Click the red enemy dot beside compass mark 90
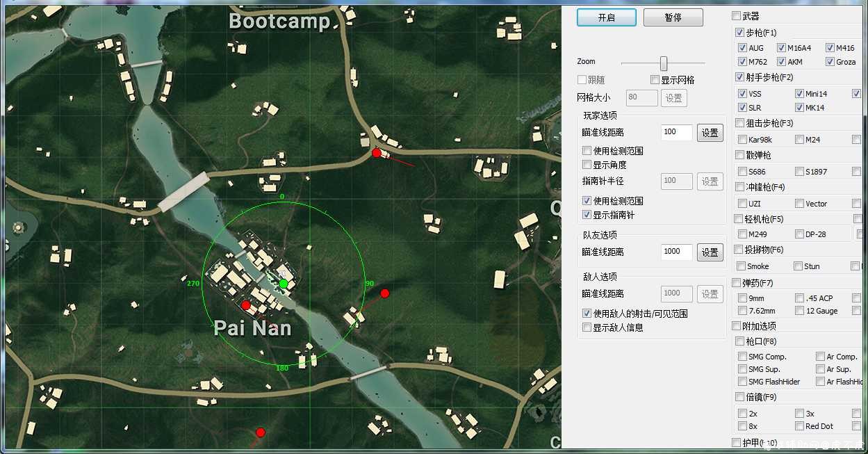This screenshot has height=454, width=868. coord(385,293)
